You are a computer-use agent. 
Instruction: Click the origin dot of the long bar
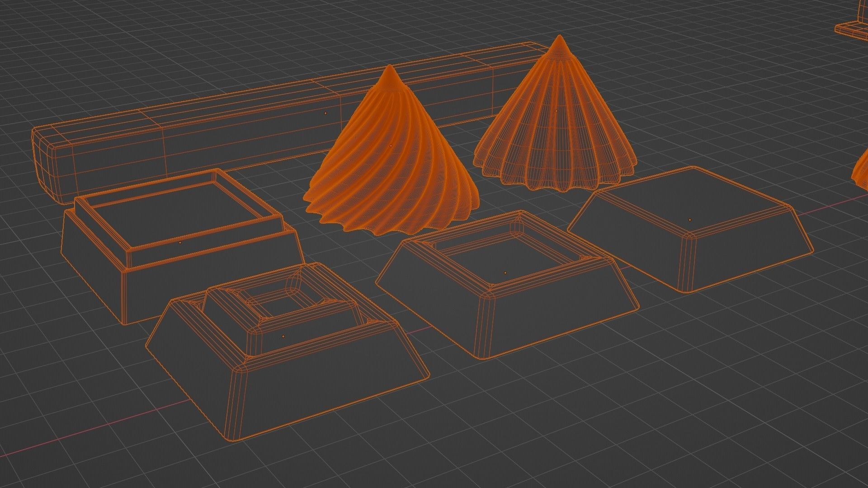325,113
